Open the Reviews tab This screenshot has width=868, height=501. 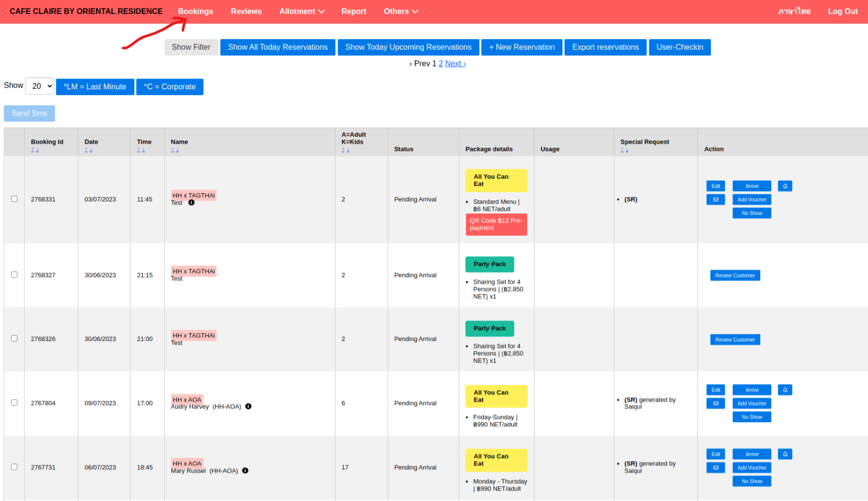246,11
